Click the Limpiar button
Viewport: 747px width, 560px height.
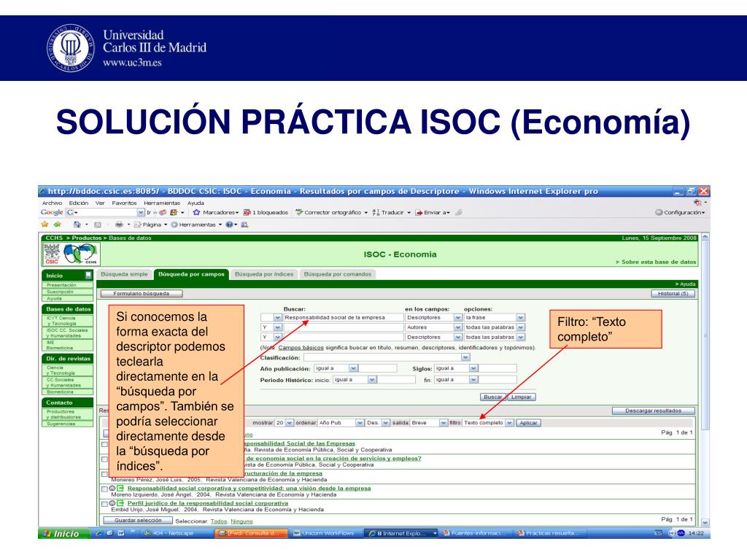[x=521, y=397]
